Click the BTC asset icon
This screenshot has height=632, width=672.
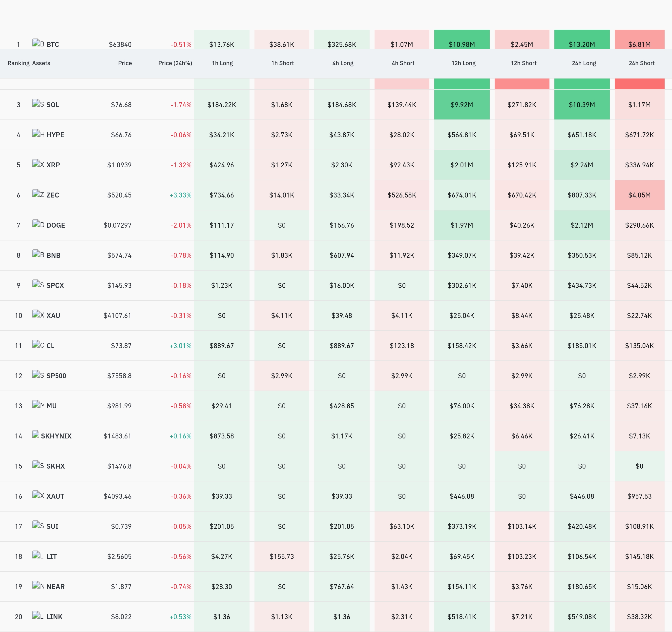point(38,43)
